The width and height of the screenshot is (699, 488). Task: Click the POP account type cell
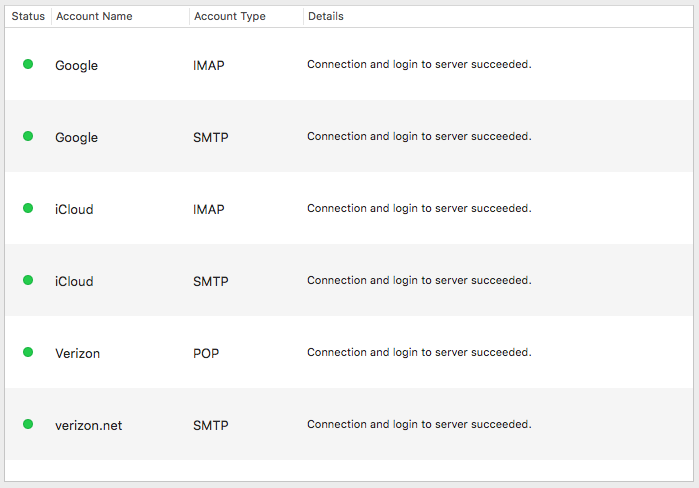(x=206, y=354)
